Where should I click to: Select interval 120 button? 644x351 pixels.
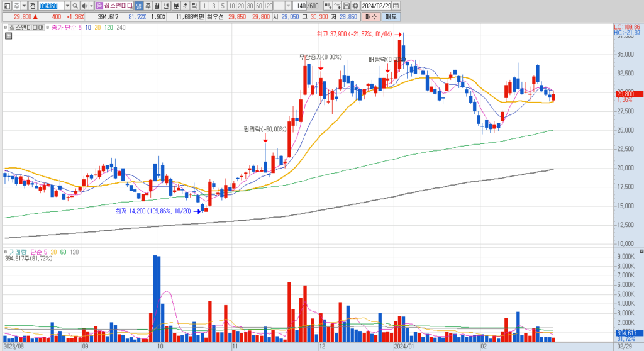[x=268, y=6]
